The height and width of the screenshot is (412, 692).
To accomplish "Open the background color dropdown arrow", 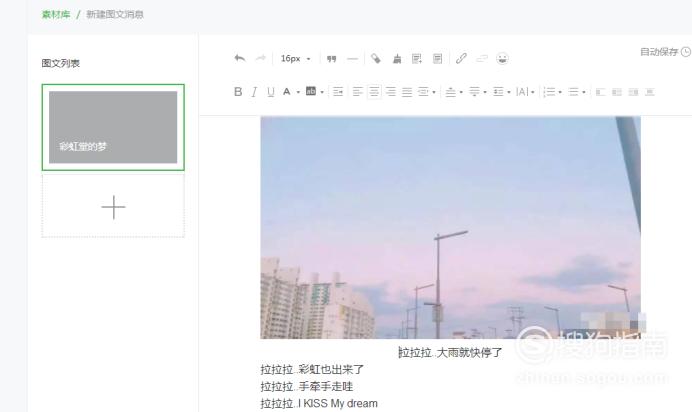I will click(322, 92).
